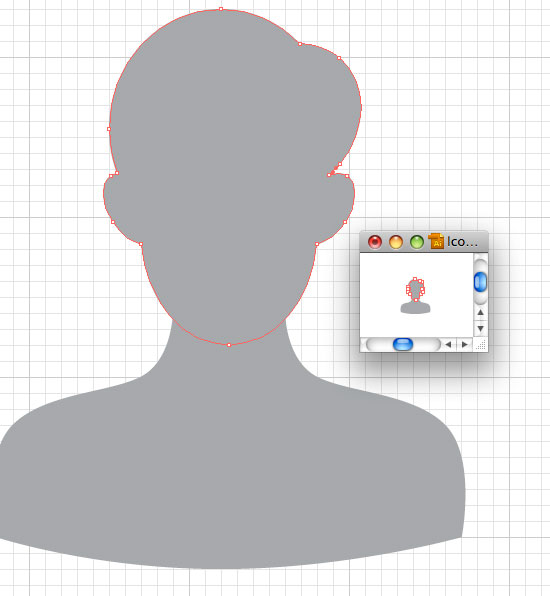Click the left scroll arrow in small window
Viewport: 550px width, 596px height.
[449, 344]
